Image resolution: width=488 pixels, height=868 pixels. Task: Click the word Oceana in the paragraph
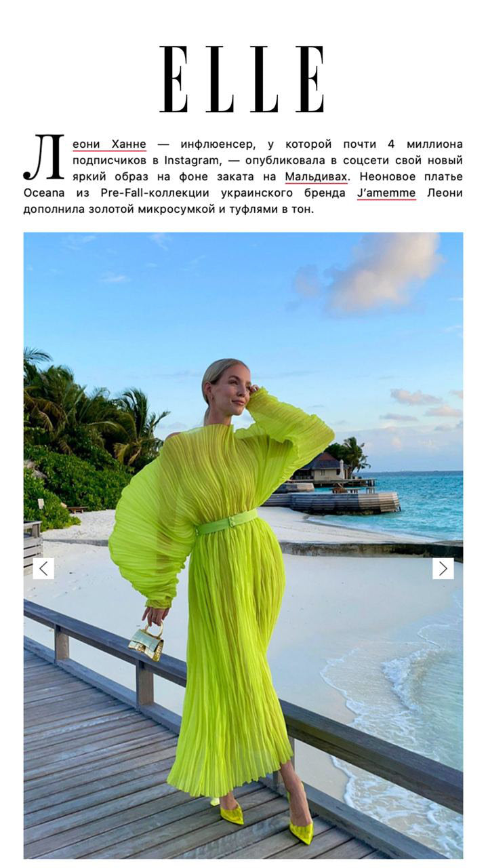[45, 193]
